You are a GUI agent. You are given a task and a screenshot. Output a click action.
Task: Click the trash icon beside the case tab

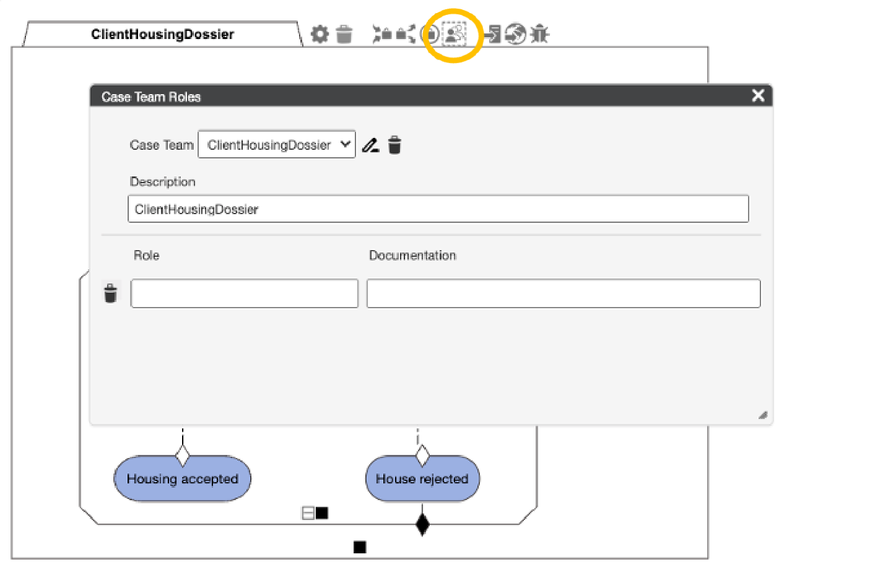(344, 34)
